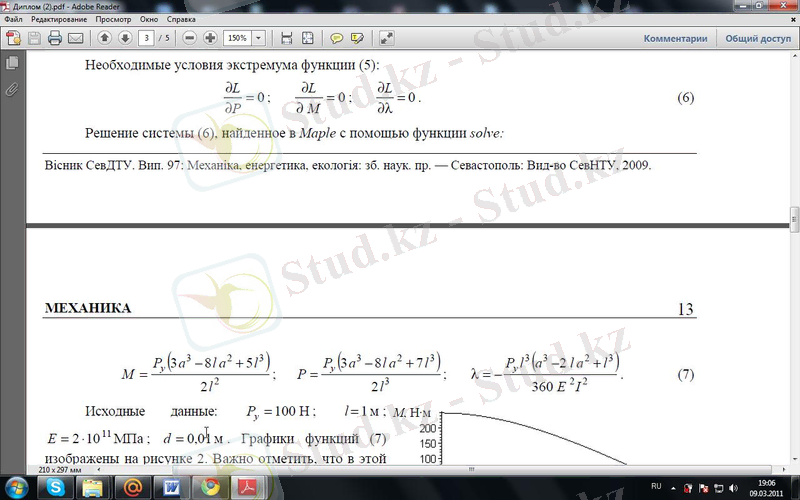Click the Исходные данные text

point(151,411)
